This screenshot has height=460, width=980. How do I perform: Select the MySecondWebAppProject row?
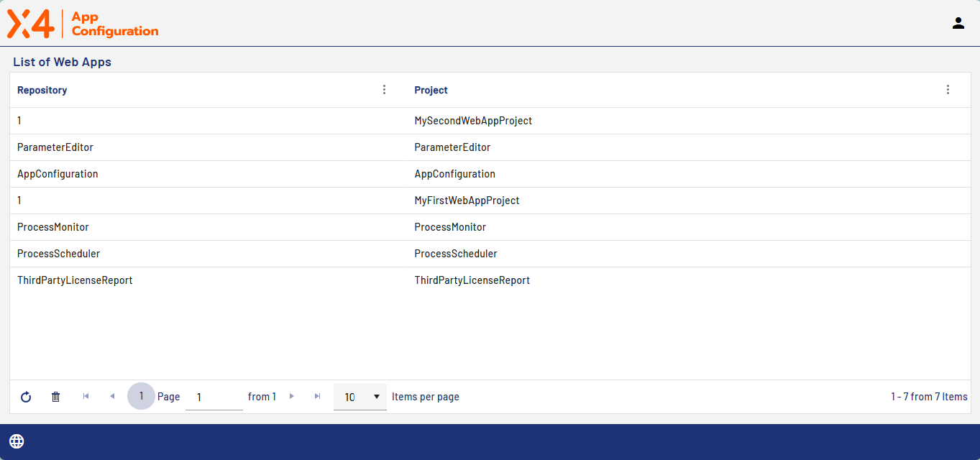(x=473, y=121)
